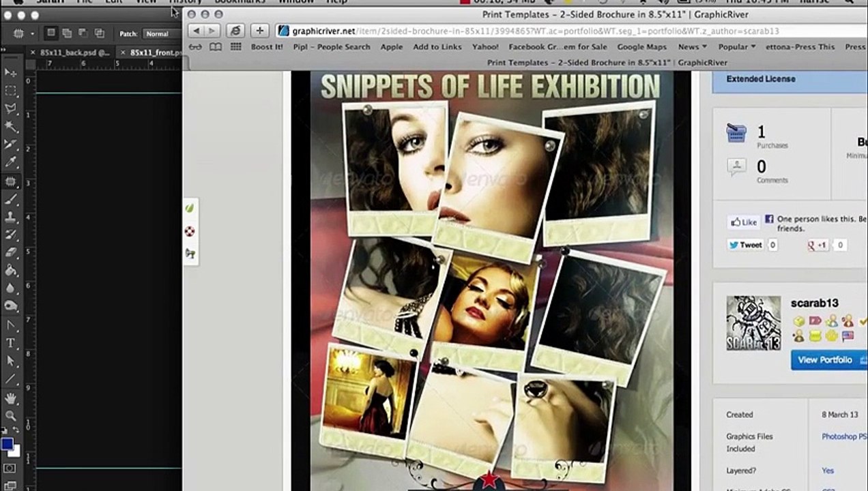Click the Tweet button

pyautogui.click(x=745, y=245)
